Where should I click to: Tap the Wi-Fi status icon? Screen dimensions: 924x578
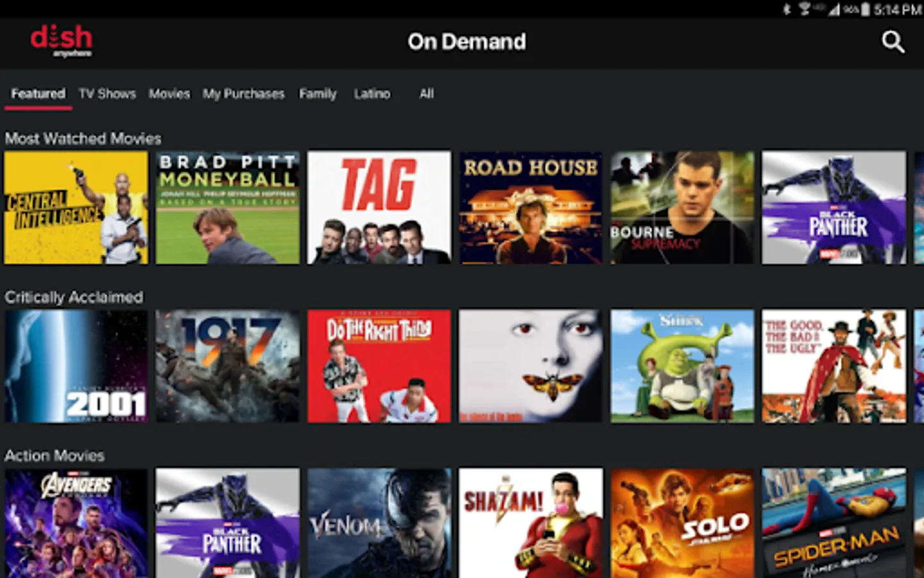[804, 9]
